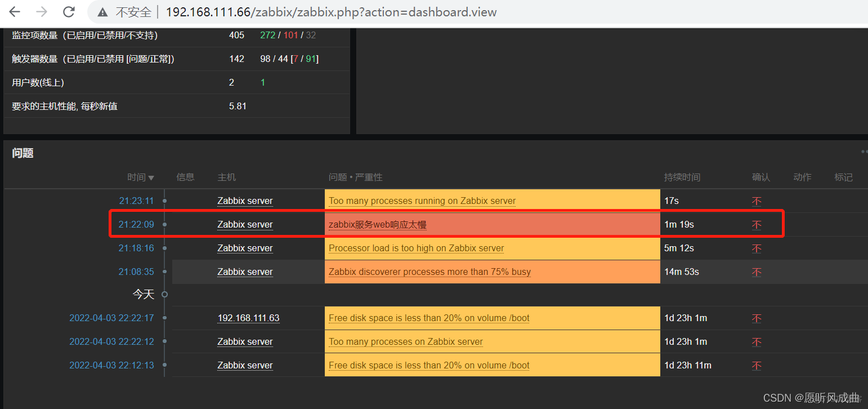The width and height of the screenshot is (868, 409).
Task: Click host Zabbix server in 21:22:09 row
Action: click(245, 224)
